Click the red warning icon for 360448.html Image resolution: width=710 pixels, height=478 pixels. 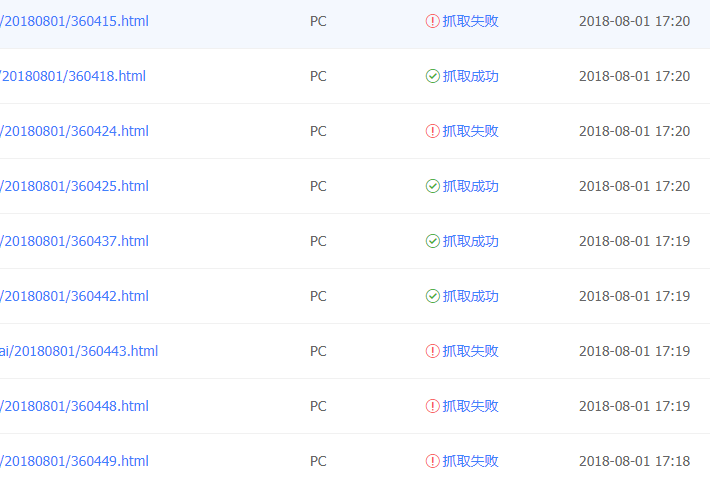pos(432,406)
